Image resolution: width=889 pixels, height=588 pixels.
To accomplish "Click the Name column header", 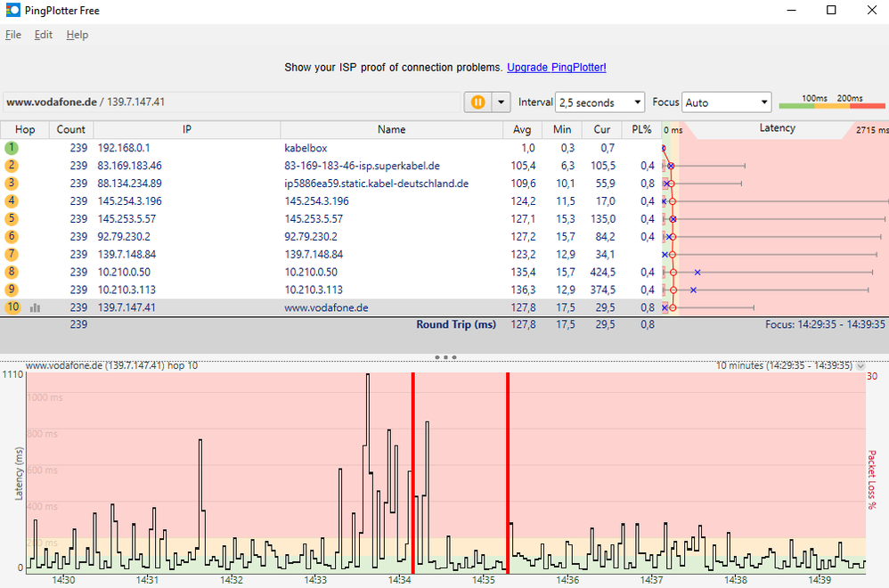I will pos(391,129).
